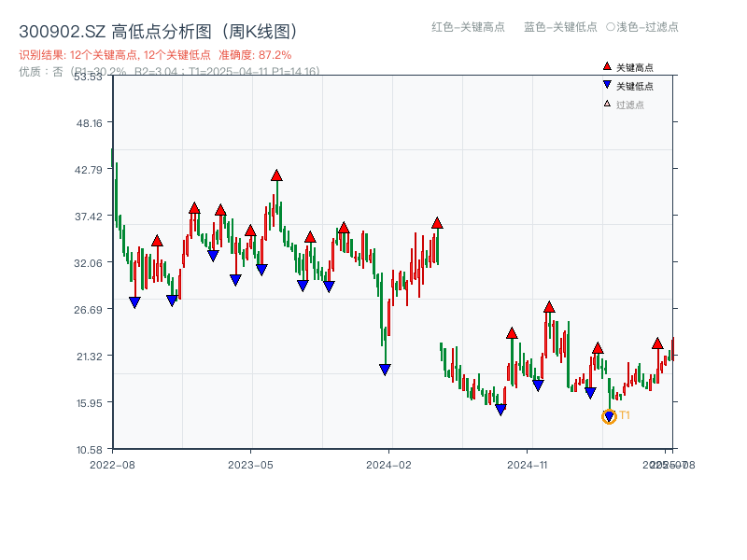This screenshot has width=747, height=560.
Task: Click the 2022-08 x-axis label
Action: click(112, 465)
